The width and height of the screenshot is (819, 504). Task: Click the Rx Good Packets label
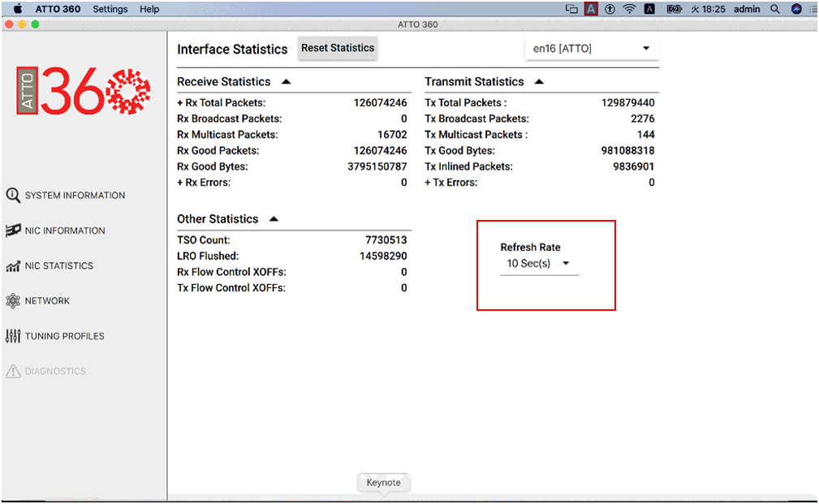point(218,150)
